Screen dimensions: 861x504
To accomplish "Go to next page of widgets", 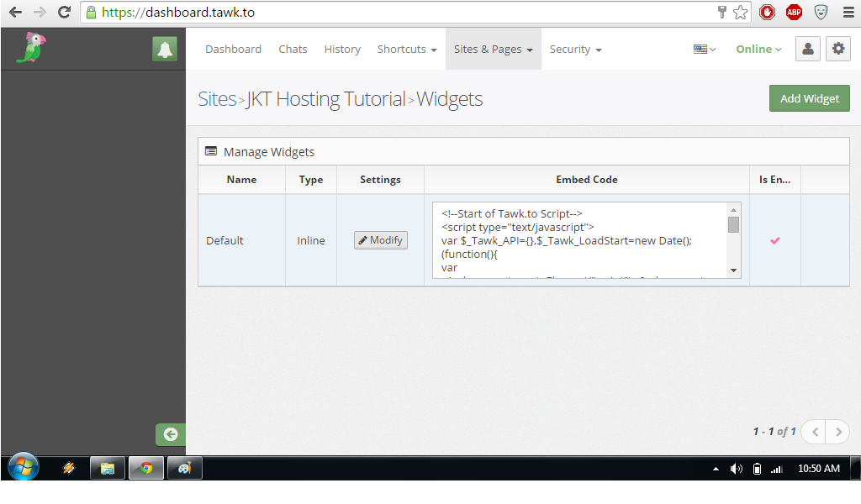I will (x=838, y=432).
